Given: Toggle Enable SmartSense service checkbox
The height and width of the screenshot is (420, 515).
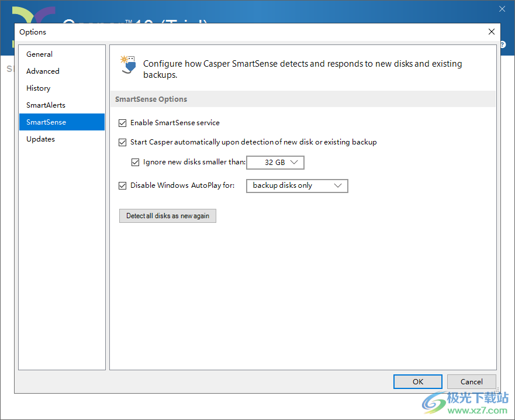Looking at the screenshot, I should coord(123,123).
